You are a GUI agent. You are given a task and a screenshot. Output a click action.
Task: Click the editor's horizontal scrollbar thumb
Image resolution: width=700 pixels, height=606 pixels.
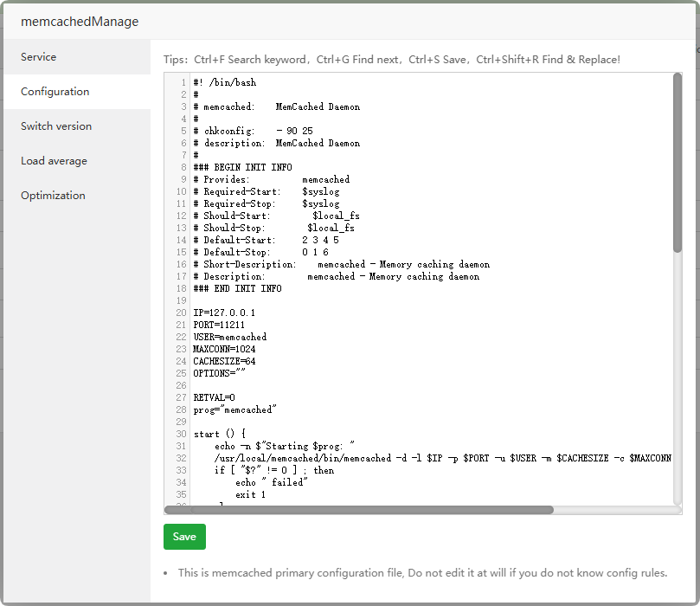359,510
